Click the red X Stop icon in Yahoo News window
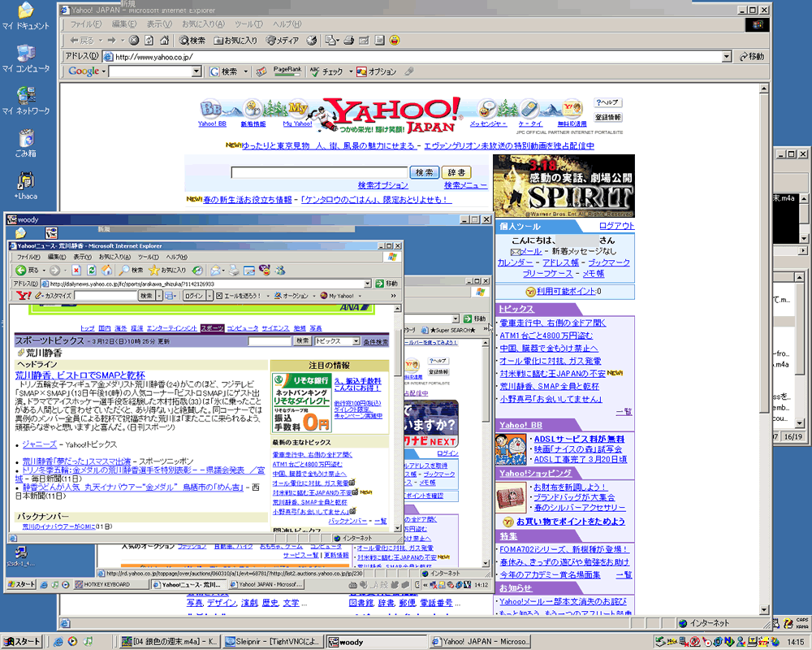 pyautogui.click(x=76, y=270)
